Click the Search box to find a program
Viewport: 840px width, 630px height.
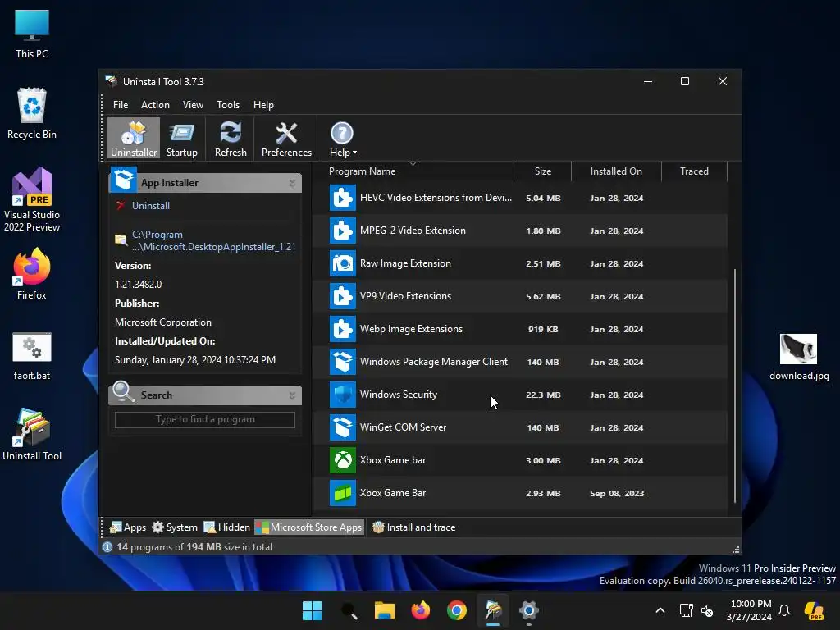tap(204, 419)
